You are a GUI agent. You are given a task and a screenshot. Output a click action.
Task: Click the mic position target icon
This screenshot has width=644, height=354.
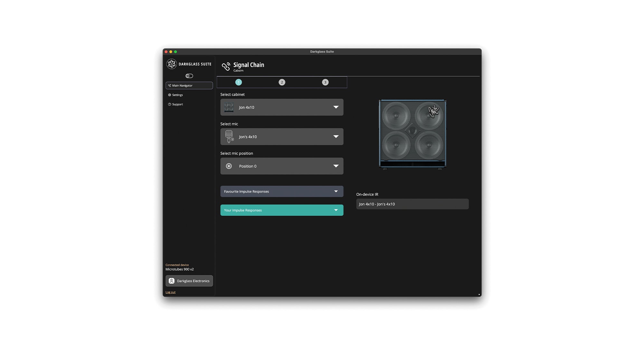coord(229,166)
